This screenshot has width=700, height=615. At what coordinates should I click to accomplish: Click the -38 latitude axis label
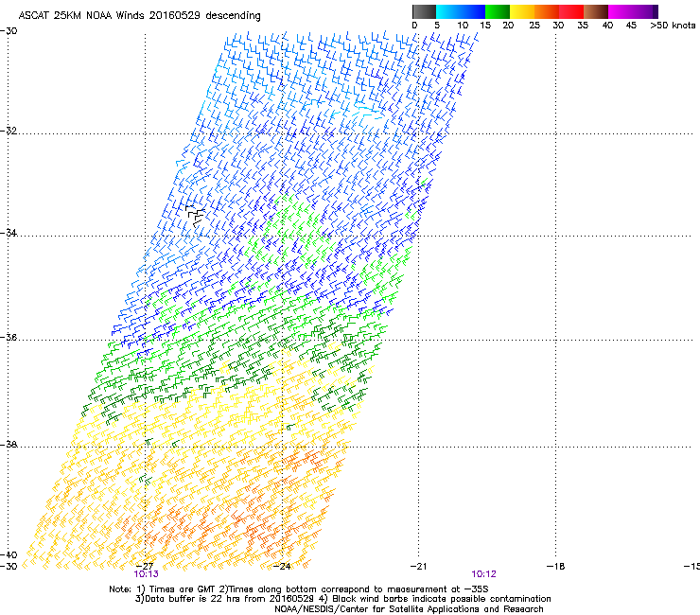point(9,445)
